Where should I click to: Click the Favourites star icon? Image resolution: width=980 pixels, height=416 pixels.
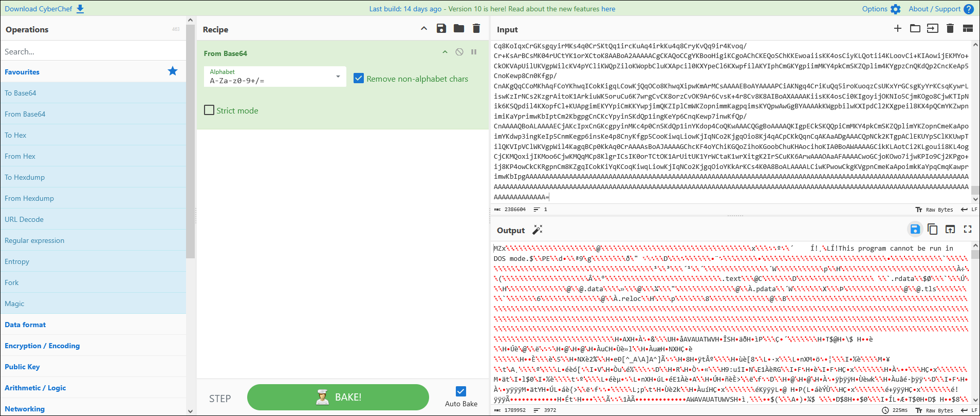[173, 71]
